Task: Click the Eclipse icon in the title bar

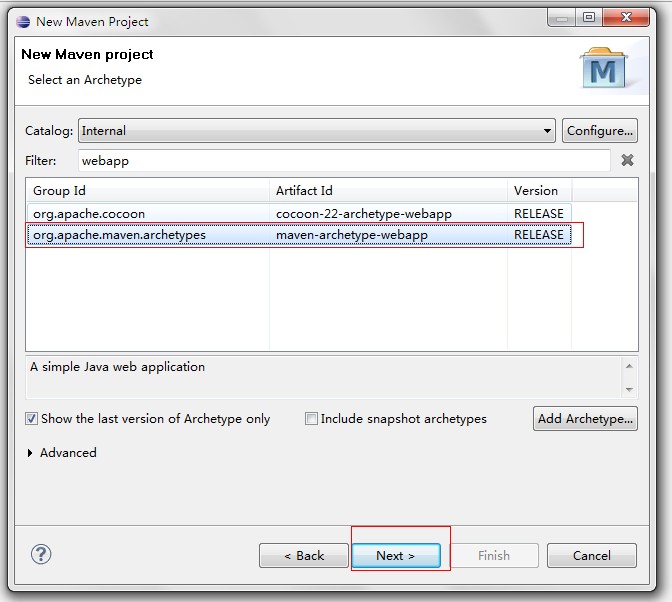Action: point(23,21)
